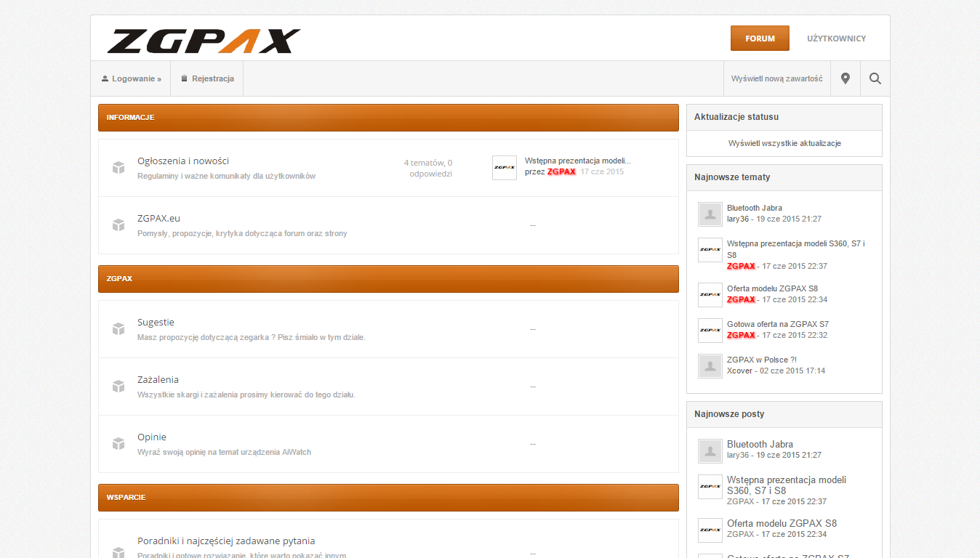The image size is (980, 558).
Task: Collapse the WSPARCIE category header
Action: click(388, 498)
